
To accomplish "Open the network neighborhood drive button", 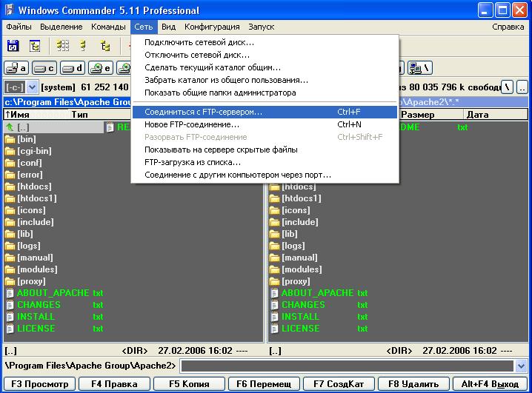I will [419, 68].
